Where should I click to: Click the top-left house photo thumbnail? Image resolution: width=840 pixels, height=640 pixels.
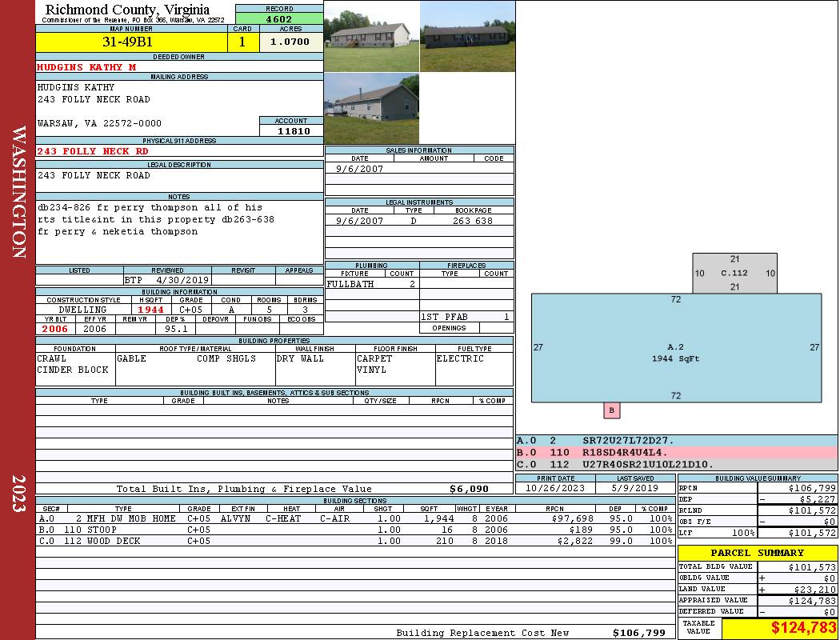[371, 37]
